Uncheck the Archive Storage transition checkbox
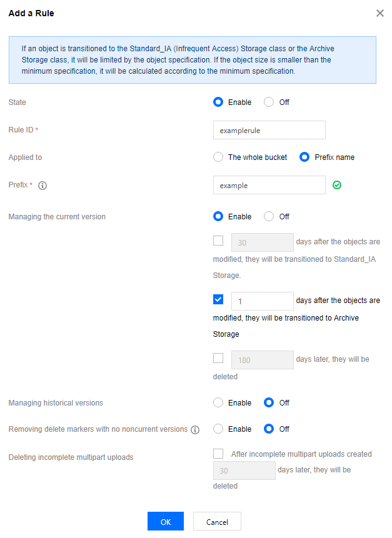392x538 pixels. pyautogui.click(x=218, y=299)
